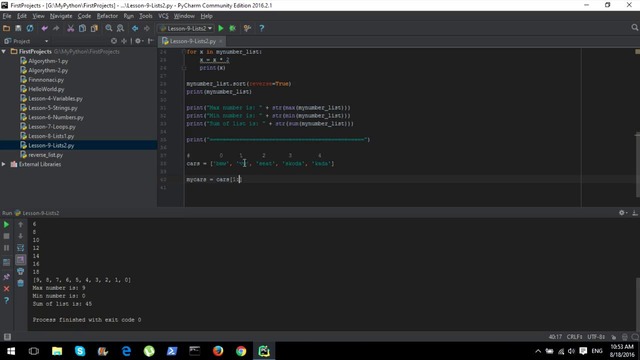Open the Lesson-9-Lists2 run configuration dropdown
640x360 pixels.
pyautogui.click(x=186, y=28)
